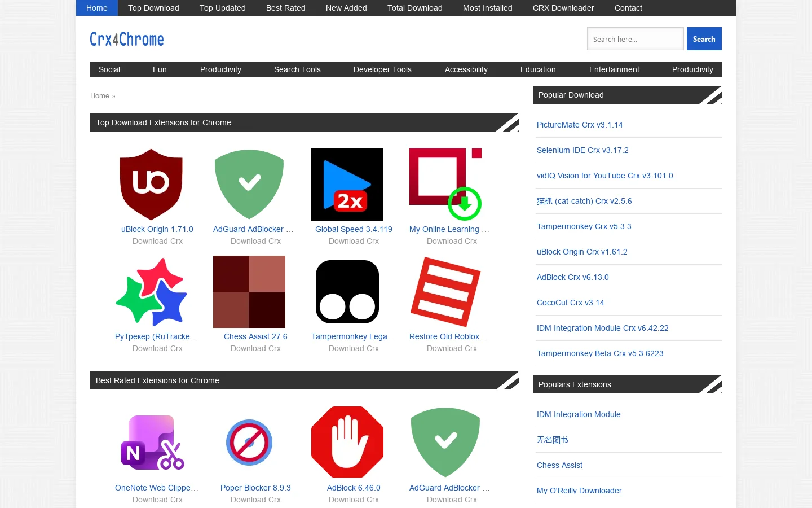Viewport: 812px width, 508px height.
Task: Open the Best Rated menu item
Action: [x=286, y=8]
